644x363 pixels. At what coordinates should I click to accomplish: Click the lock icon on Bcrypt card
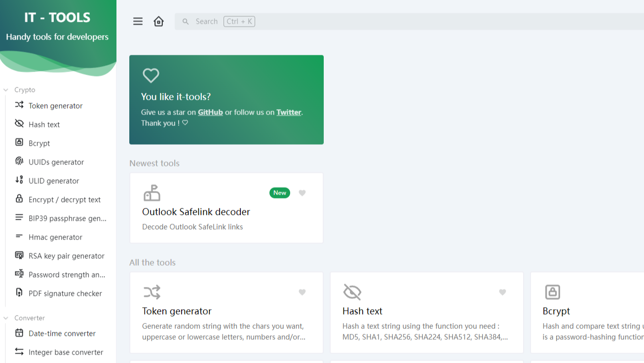pyautogui.click(x=552, y=292)
